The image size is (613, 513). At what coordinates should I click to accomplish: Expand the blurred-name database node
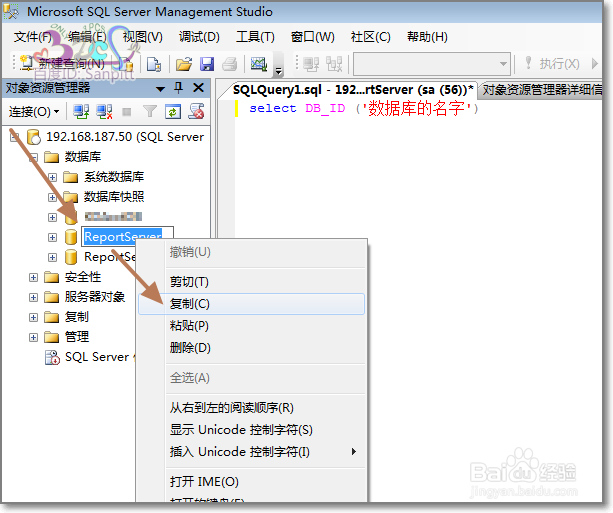pos(52,217)
